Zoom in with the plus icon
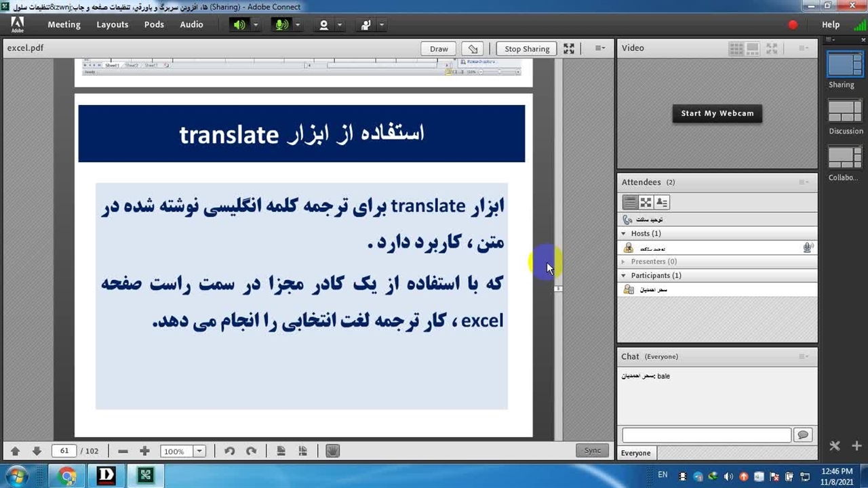The height and width of the screenshot is (488, 868). tap(144, 451)
